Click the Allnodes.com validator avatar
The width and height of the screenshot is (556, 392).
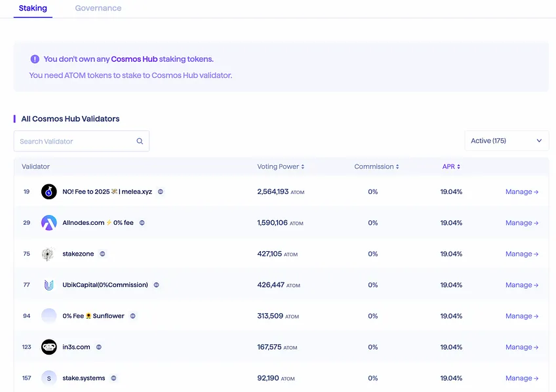(x=49, y=223)
